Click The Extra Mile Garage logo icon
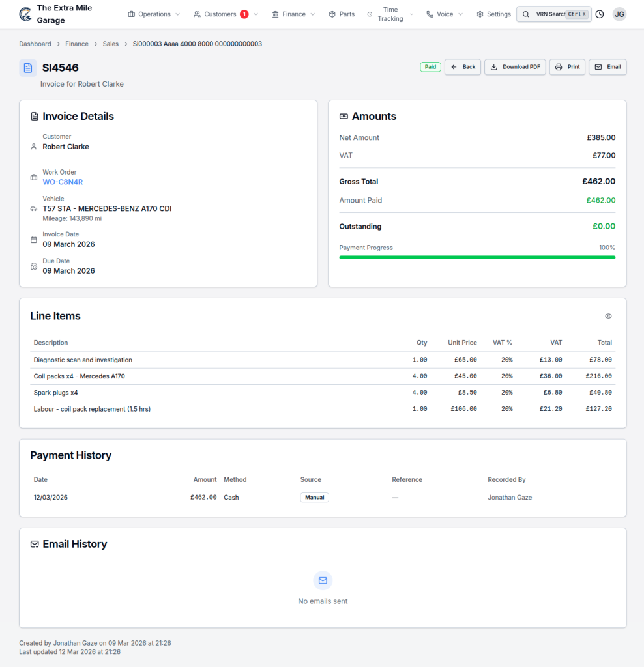Screen dimensions: 644x667 pyautogui.click(x=25, y=14)
